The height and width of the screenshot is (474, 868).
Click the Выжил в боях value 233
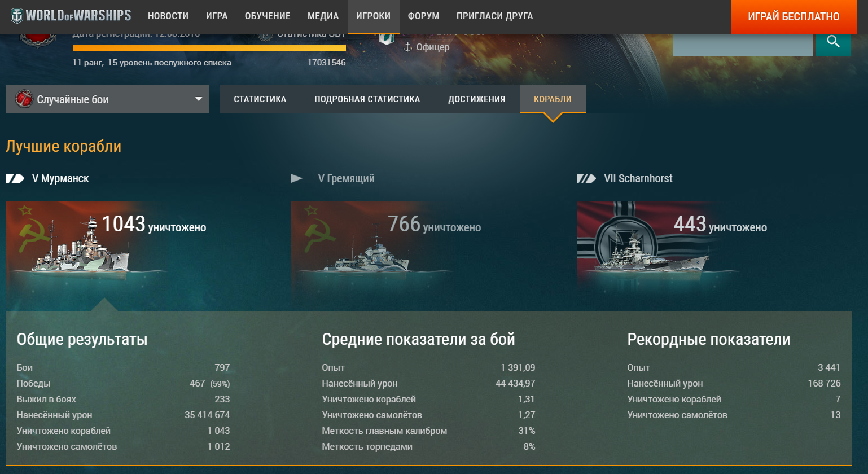point(222,399)
